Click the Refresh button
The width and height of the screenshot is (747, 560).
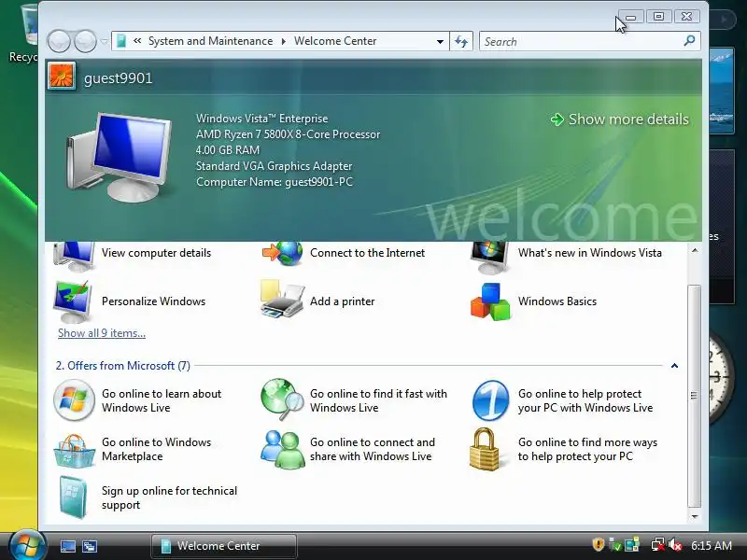pos(461,41)
